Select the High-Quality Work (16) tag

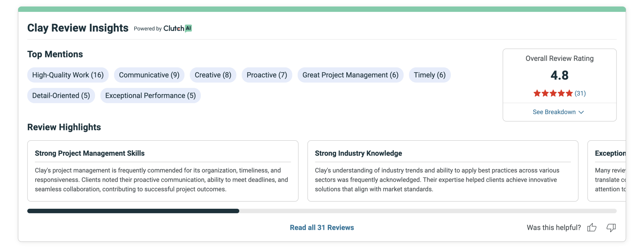(68, 75)
